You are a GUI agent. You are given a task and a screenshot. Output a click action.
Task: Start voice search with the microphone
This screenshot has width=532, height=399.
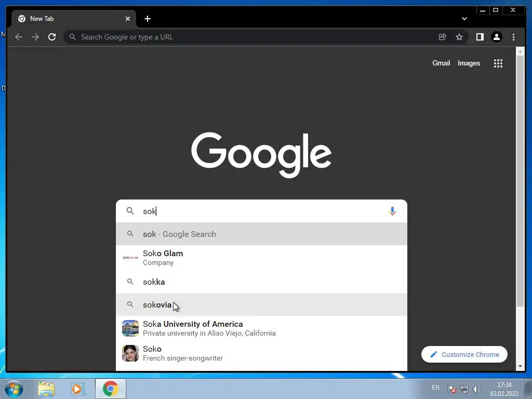[392, 211]
